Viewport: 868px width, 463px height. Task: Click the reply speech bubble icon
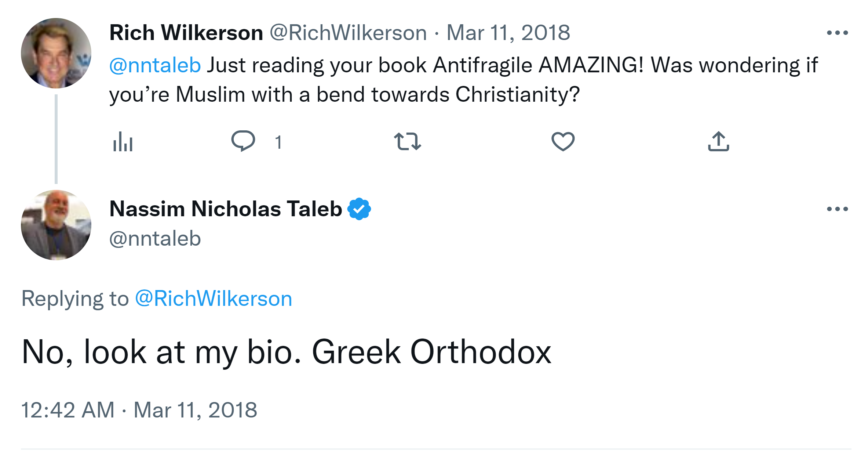pos(243,141)
